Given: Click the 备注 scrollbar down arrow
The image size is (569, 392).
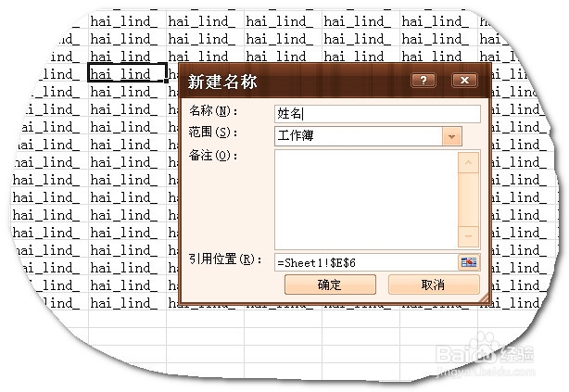Looking at the screenshot, I should click(x=468, y=236).
